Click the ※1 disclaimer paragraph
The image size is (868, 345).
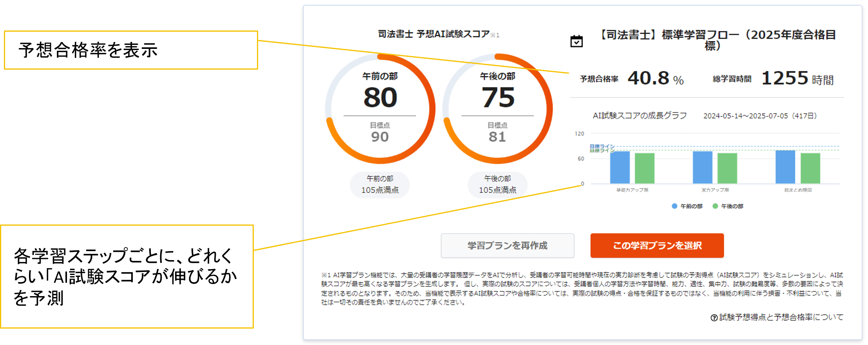point(582,289)
